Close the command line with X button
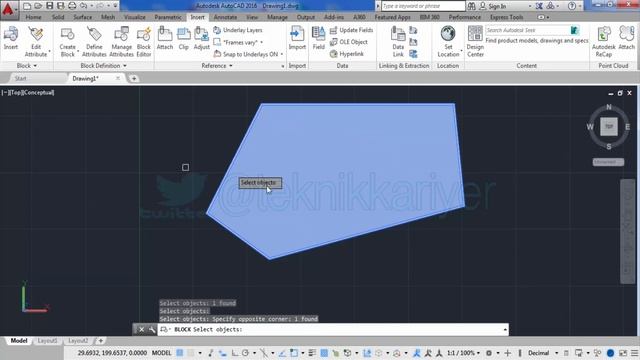Screen dimensions: 640x360 [x=141, y=329]
